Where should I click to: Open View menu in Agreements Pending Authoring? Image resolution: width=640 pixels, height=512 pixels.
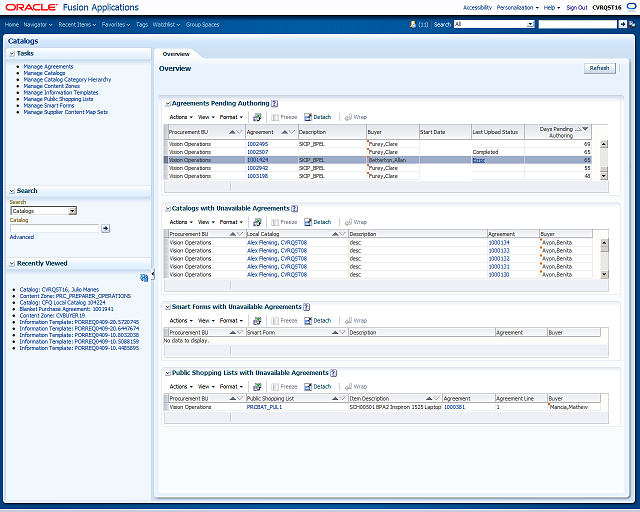pyautogui.click(x=206, y=117)
